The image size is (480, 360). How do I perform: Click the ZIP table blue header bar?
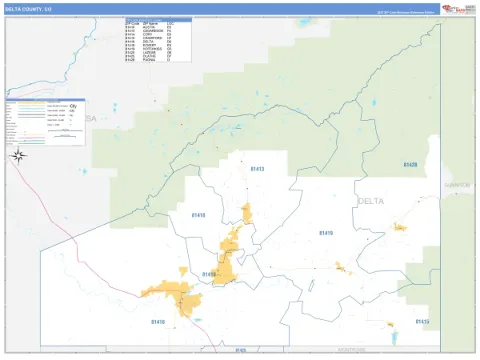pos(158,20)
